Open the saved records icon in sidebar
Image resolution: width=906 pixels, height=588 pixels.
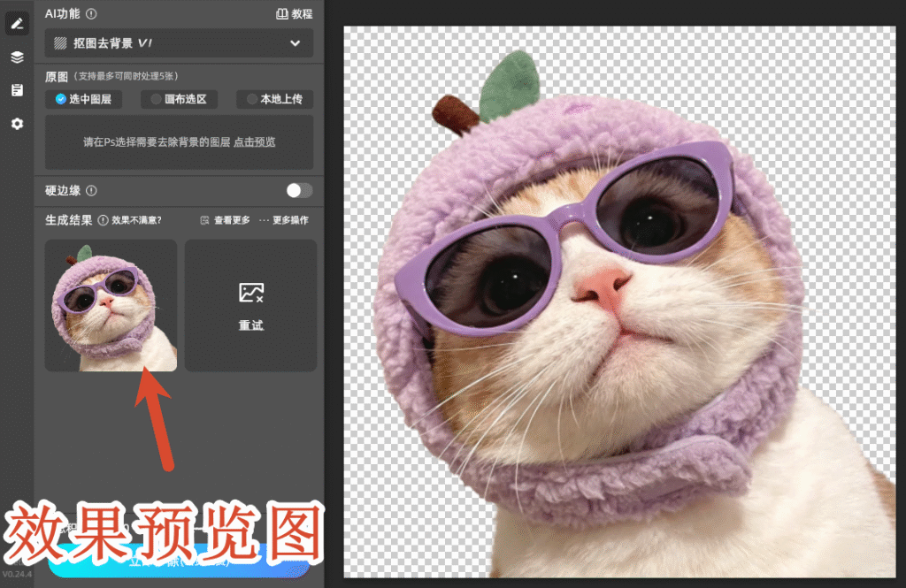17,90
